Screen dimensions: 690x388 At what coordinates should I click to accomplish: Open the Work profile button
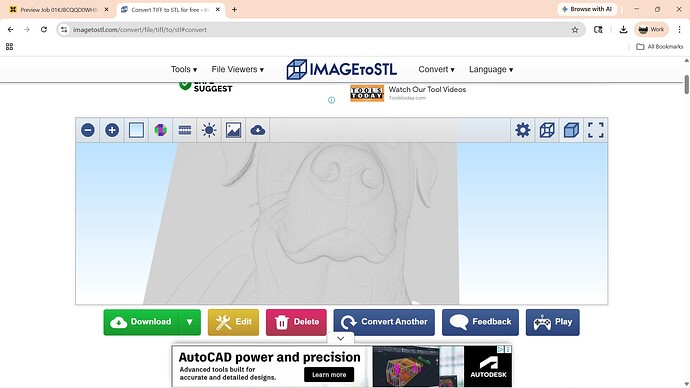coord(651,29)
